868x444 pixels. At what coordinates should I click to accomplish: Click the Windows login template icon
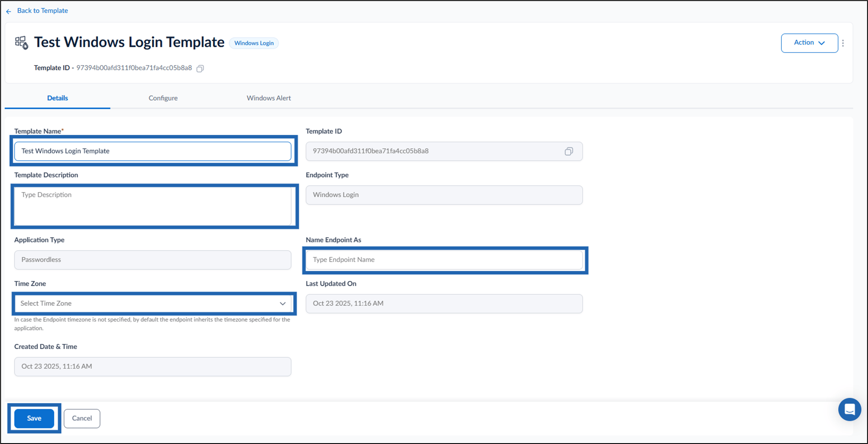pyautogui.click(x=22, y=42)
